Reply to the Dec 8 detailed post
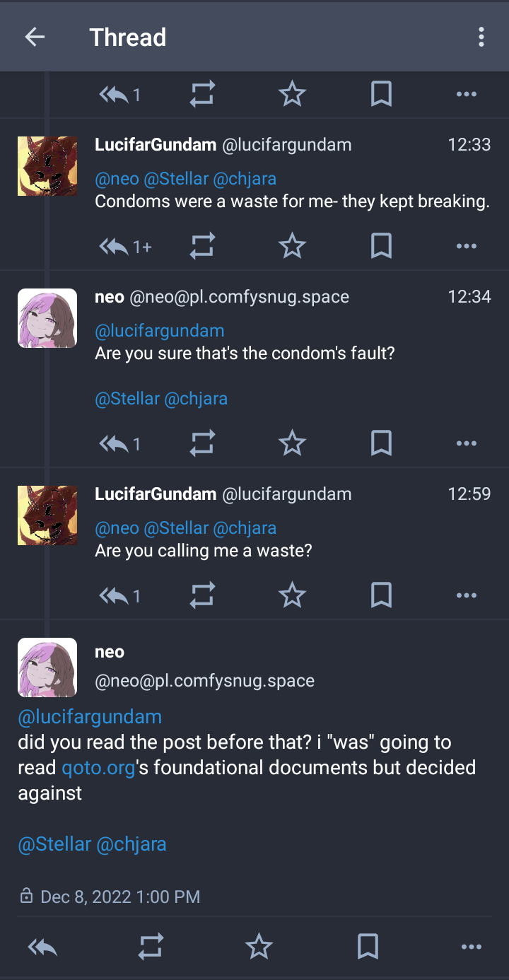The width and height of the screenshot is (509, 980). coord(42,947)
